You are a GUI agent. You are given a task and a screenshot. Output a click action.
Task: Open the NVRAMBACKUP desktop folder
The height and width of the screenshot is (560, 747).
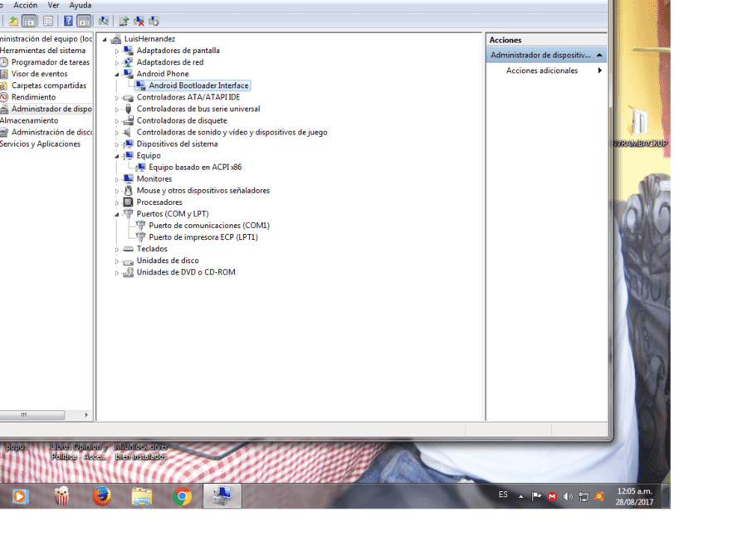(639, 126)
